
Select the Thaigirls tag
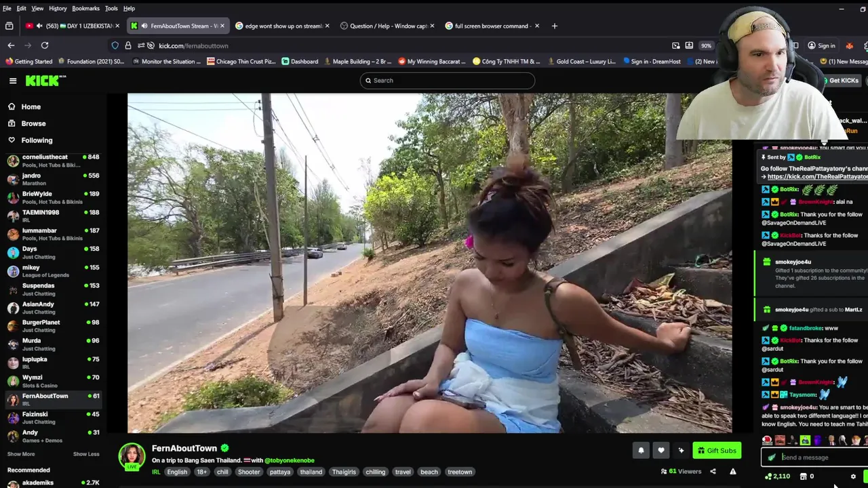pos(344,472)
